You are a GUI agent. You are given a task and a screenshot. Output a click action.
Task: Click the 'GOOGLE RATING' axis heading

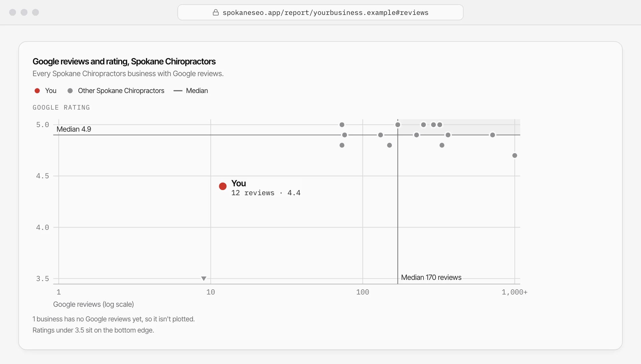click(x=61, y=108)
